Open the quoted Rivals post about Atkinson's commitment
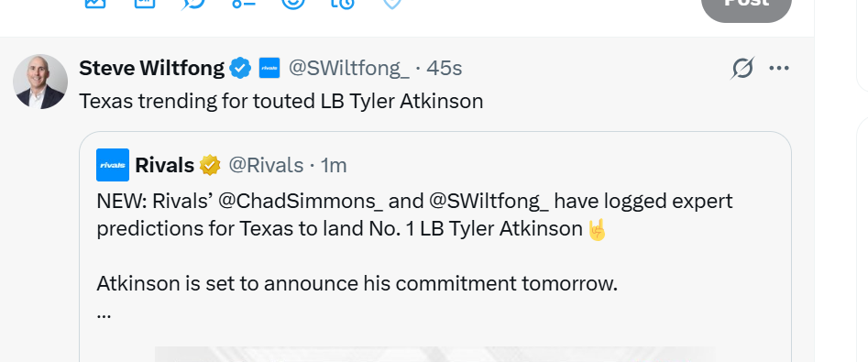The width and height of the screenshot is (868, 362). (435, 247)
